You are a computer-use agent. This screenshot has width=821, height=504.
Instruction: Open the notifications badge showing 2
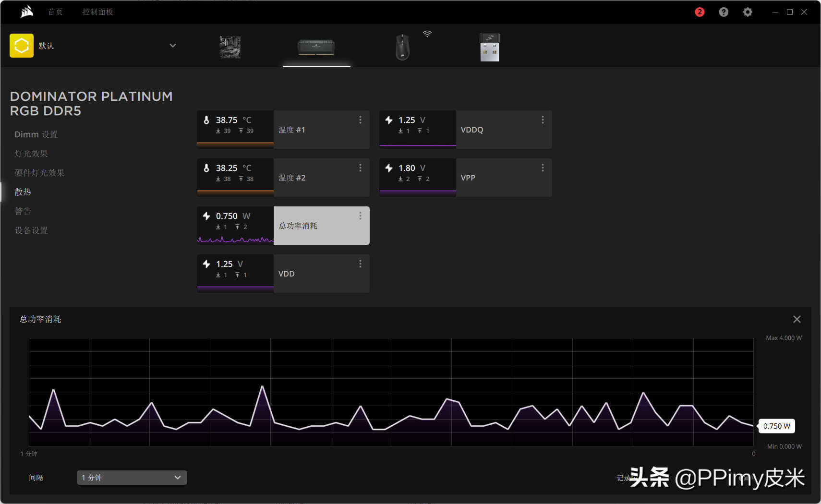pos(700,12)
